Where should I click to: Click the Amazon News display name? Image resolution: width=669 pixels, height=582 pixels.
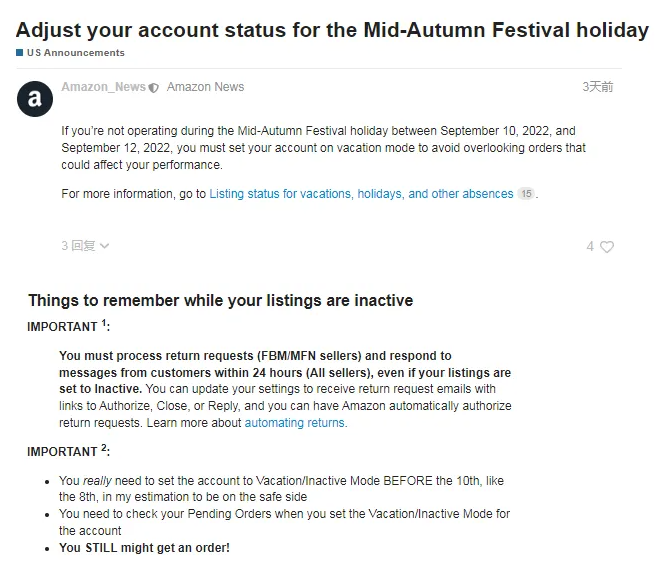tap(205, 87)
